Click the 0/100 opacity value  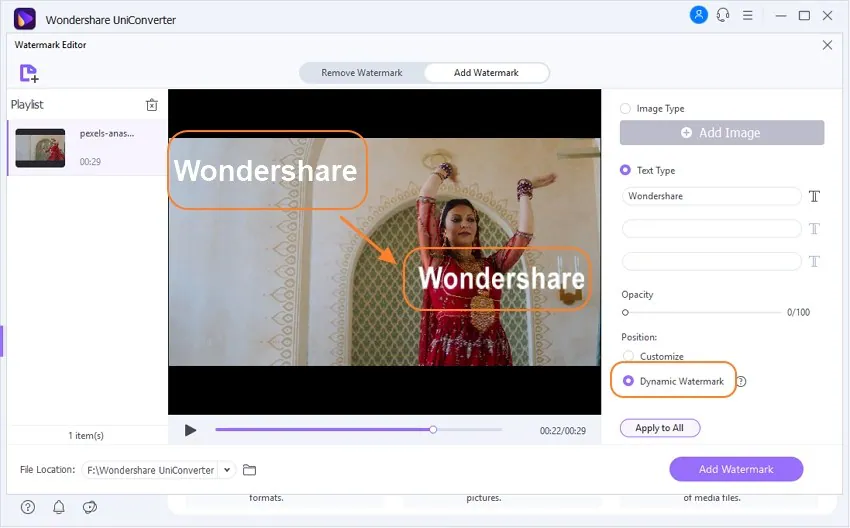click(x=799, y=312)
